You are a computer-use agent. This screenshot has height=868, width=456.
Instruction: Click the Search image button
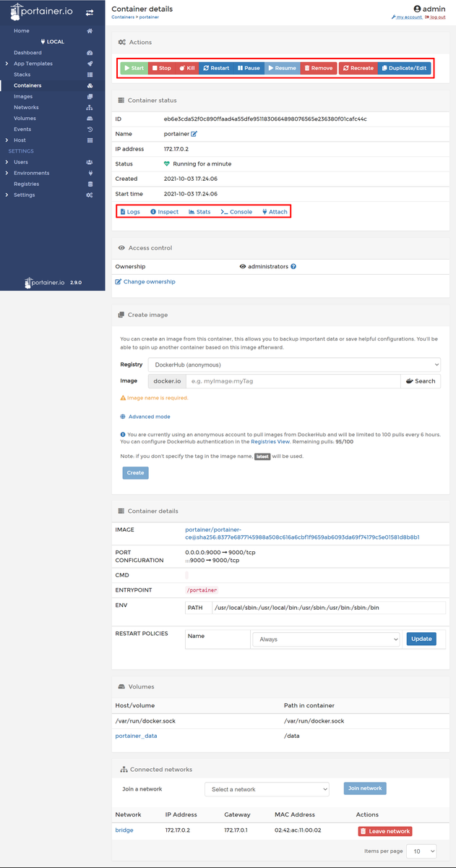[421, 380]
